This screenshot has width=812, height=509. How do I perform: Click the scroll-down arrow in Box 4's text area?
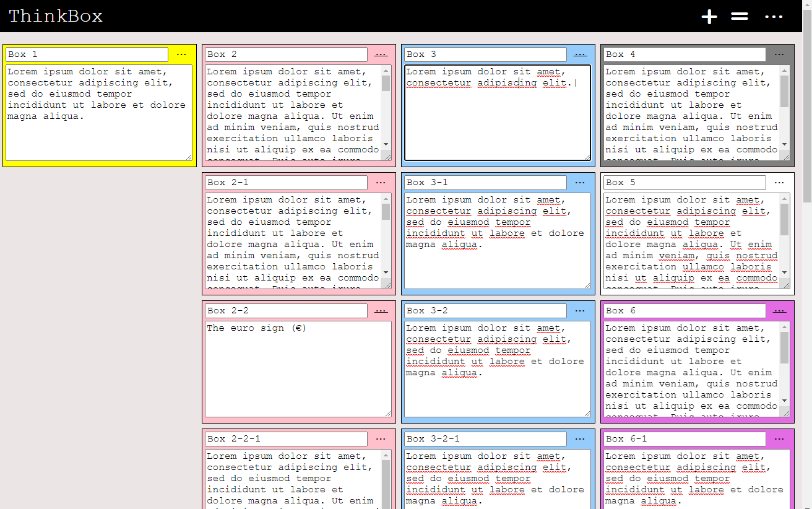pos(785,144)
